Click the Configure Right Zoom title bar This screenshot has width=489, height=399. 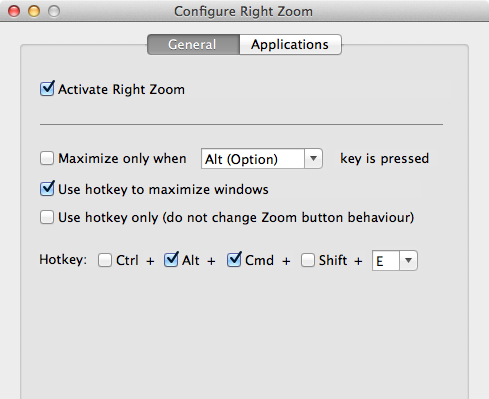coord(244,11)
